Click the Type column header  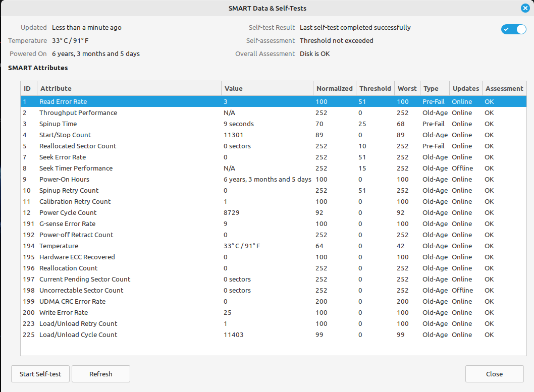[431, 88]
